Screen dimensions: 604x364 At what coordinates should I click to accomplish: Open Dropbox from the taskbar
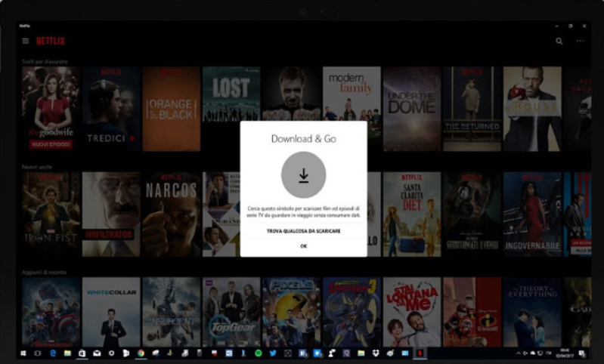click(x=376, y=353)
